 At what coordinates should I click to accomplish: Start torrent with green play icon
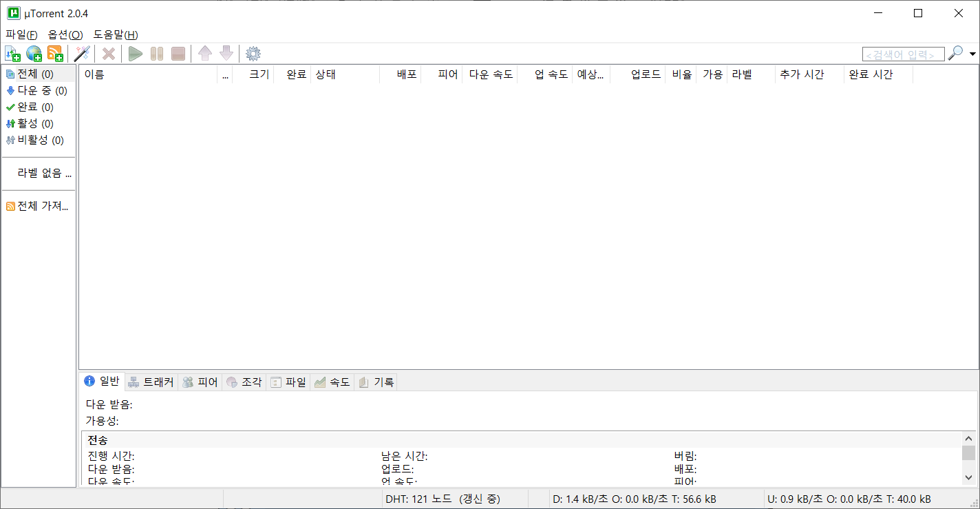coord(136,54)
